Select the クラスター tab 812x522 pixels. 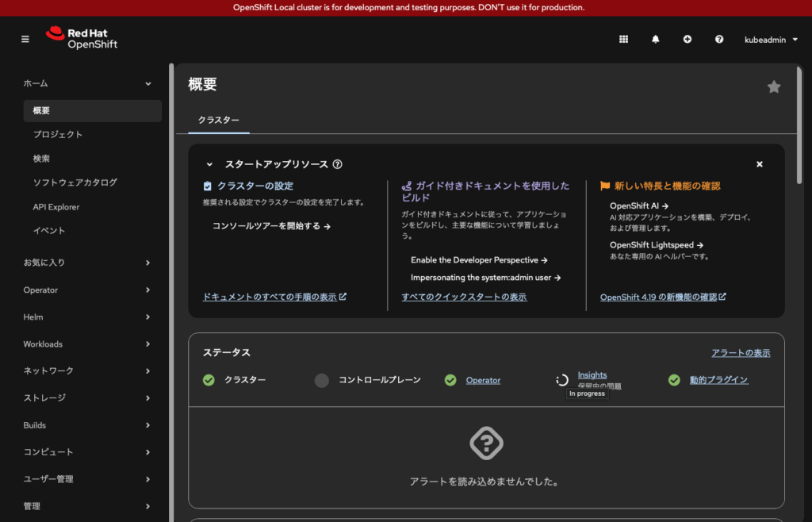(218, 120)
